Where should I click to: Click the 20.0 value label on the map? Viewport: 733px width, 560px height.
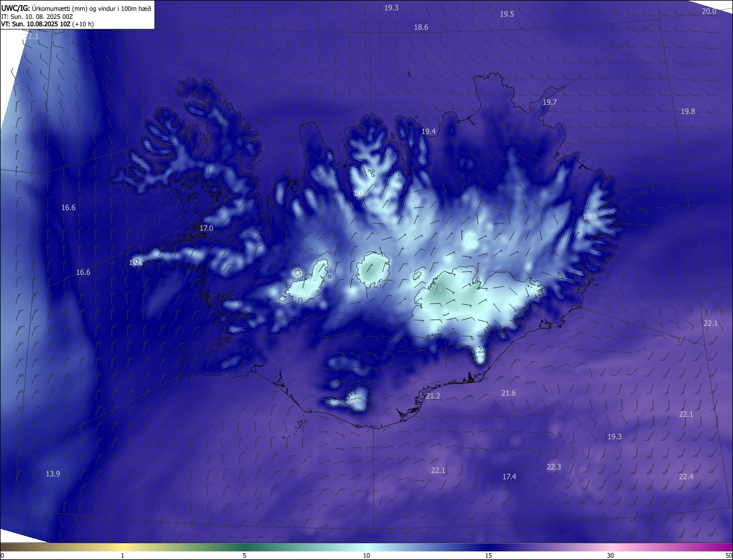pos(709,11)
